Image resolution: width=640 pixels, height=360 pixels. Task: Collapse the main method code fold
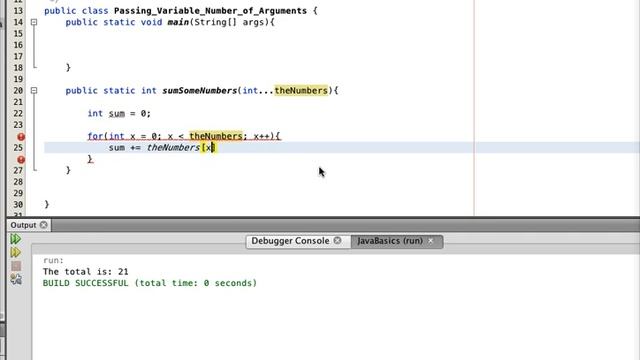(34, 22)
